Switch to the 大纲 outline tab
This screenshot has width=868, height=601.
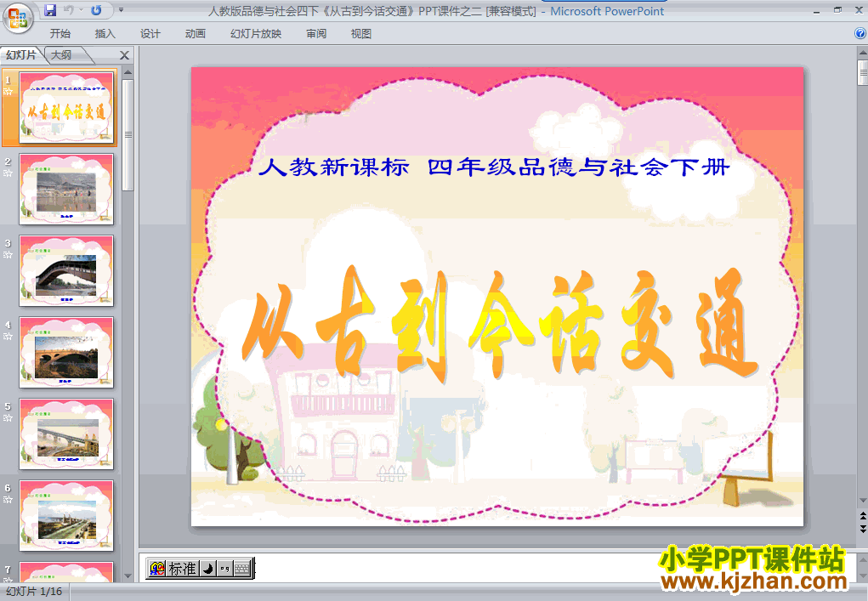(x=61, y=54)
